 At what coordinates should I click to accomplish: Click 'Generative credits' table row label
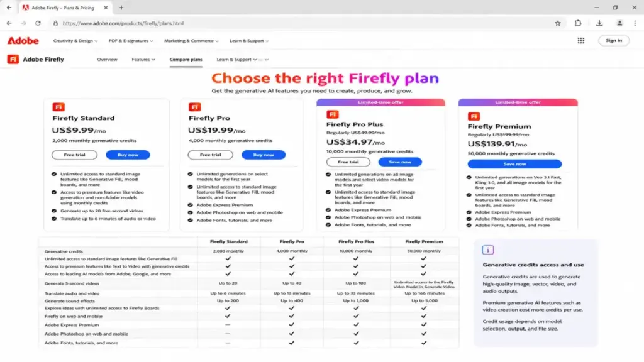click(x=64, y=251)
